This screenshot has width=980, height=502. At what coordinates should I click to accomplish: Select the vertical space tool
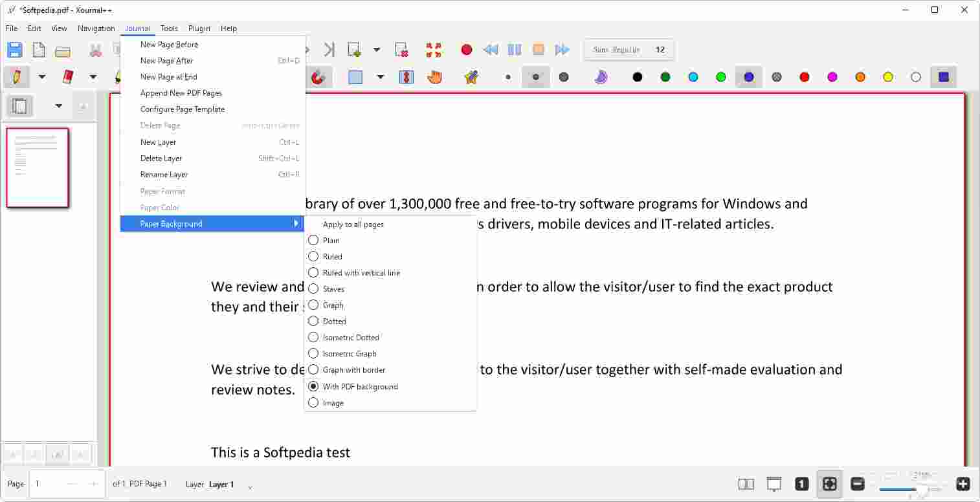pyautogui.click(x=406, y=77)
